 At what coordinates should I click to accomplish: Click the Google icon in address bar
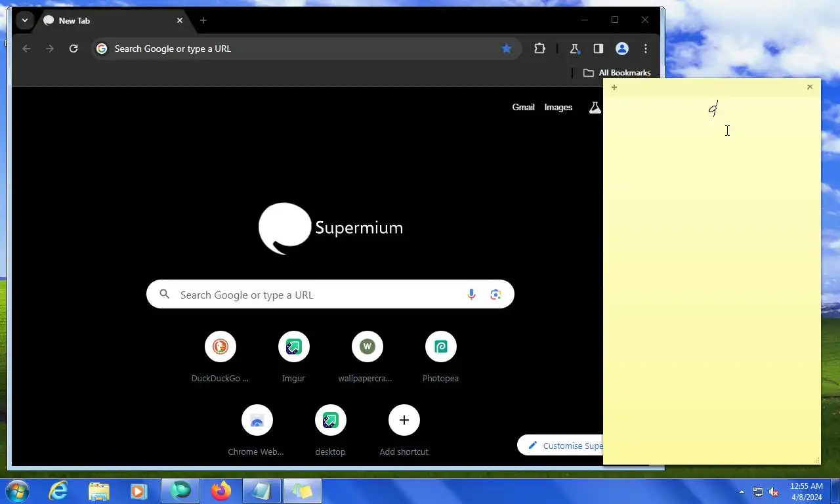point(102,49)
